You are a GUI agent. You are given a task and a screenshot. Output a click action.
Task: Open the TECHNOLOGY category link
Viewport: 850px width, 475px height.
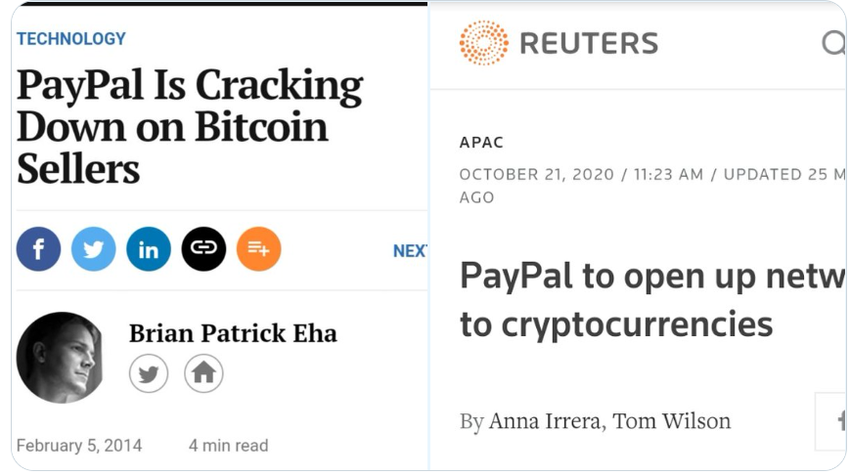click(x=71, y=39)
